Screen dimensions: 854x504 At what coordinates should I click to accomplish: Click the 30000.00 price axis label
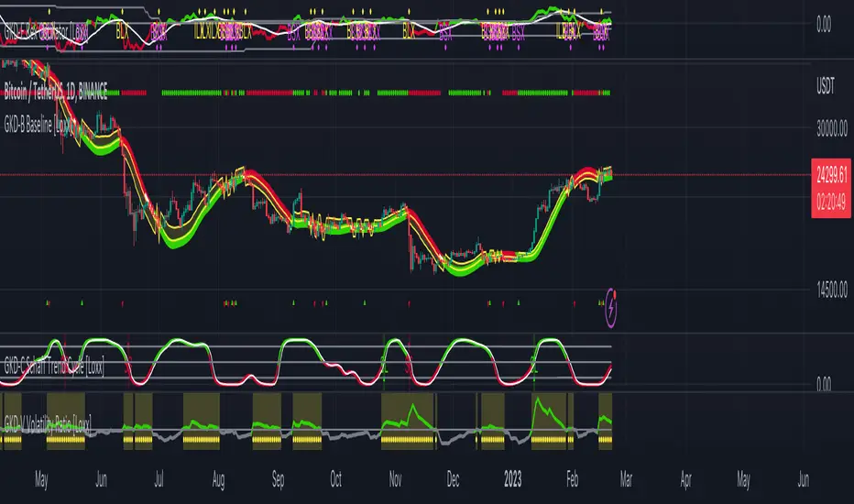832,129
